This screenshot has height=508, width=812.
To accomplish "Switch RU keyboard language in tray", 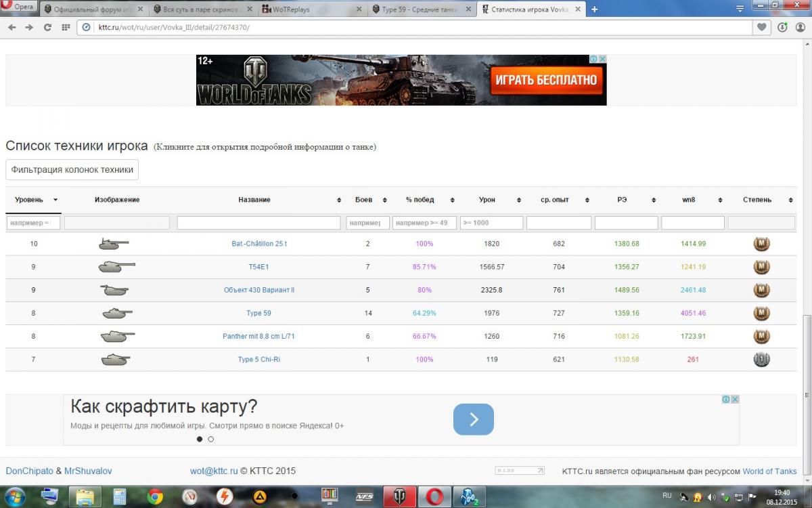I will [x=667, y=495].
